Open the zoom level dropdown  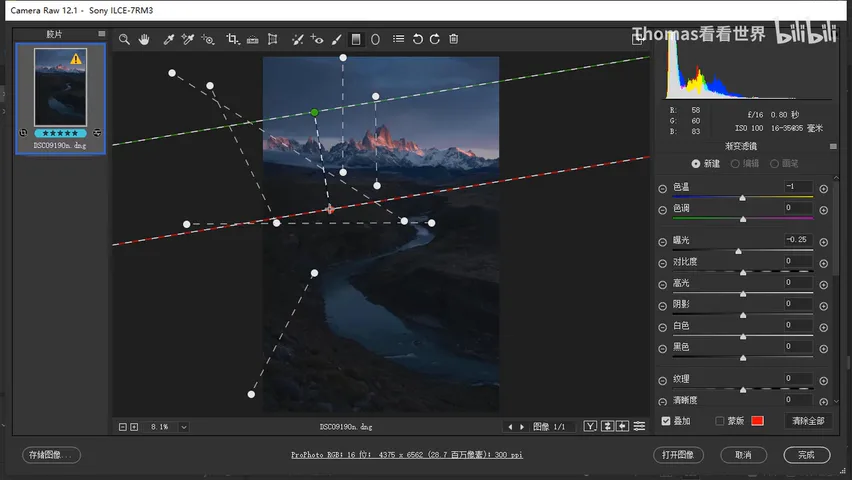click(x=184, y=427)
